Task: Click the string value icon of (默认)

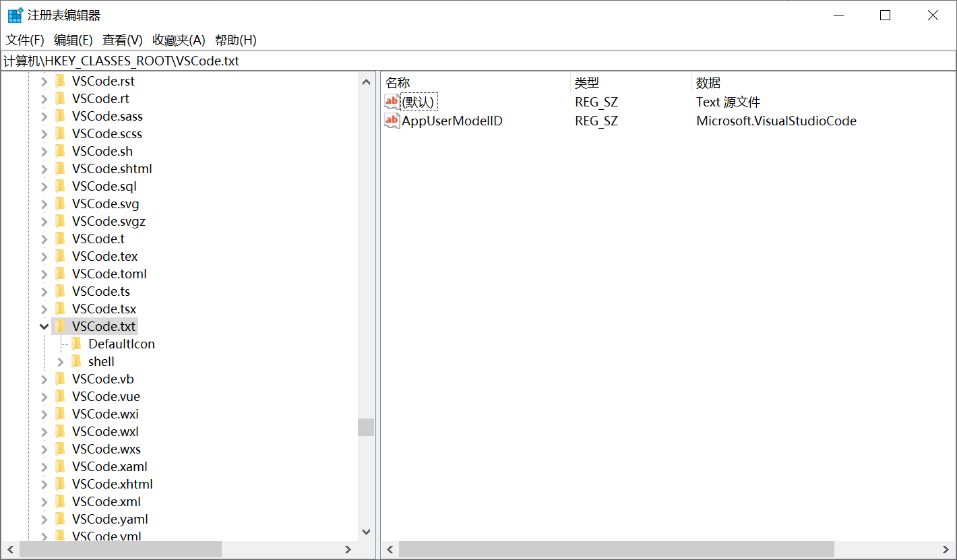Action: click(392, 102)
